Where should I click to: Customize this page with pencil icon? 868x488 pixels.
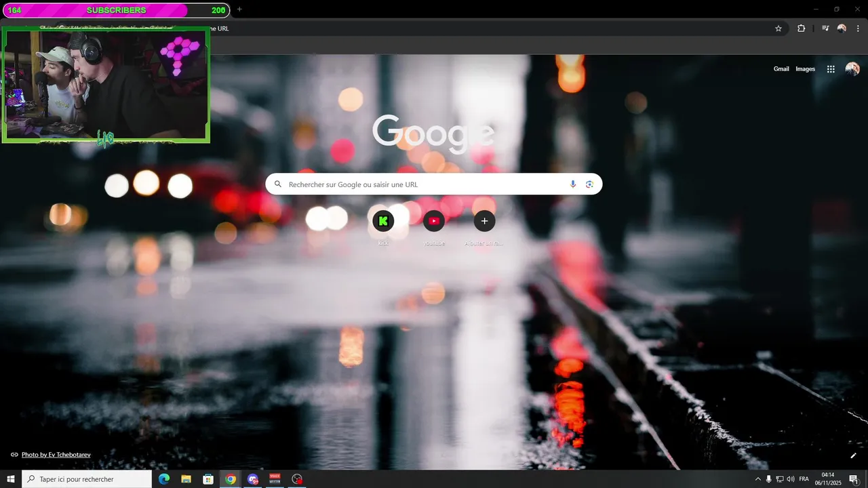854,455
